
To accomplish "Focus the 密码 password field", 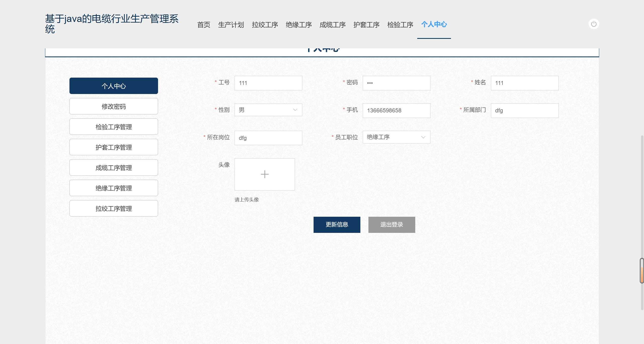I will [x=396, y=83].
